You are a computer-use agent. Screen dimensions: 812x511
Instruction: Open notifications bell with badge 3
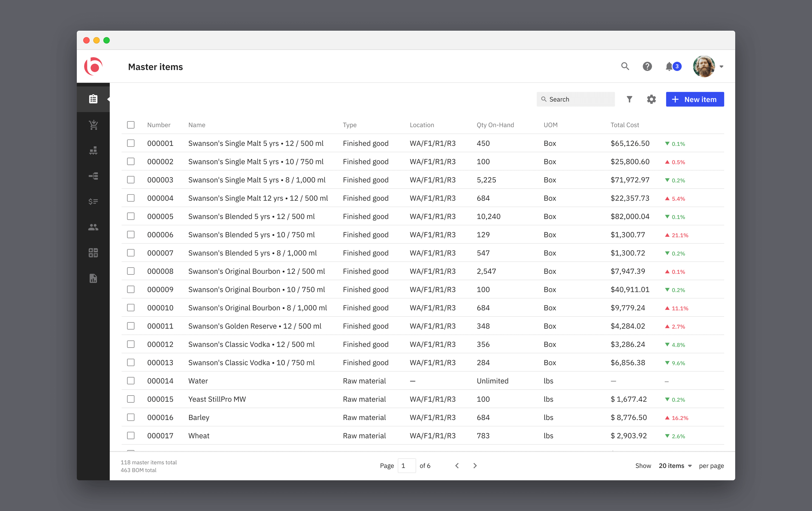click(x=673, y=66)
